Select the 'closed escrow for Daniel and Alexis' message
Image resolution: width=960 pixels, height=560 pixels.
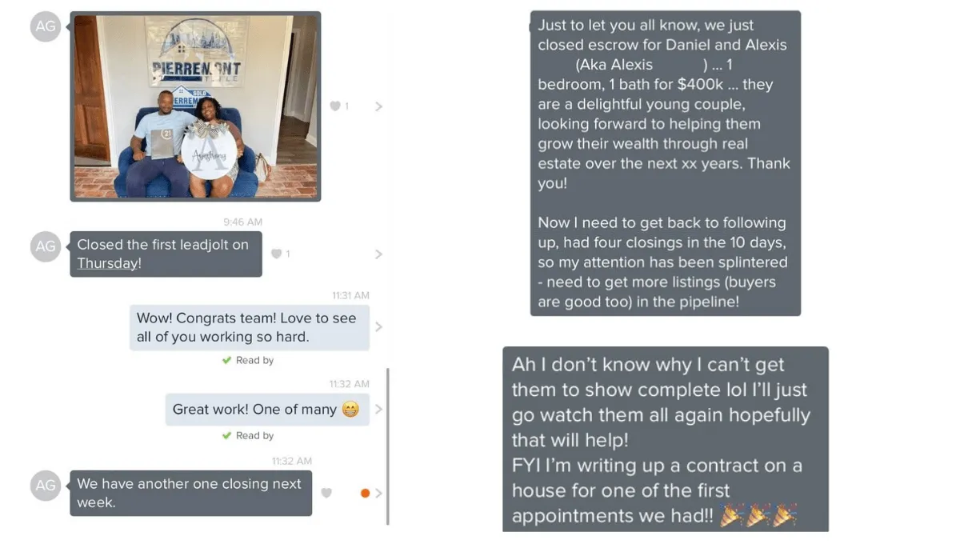[x=665, y=163]
